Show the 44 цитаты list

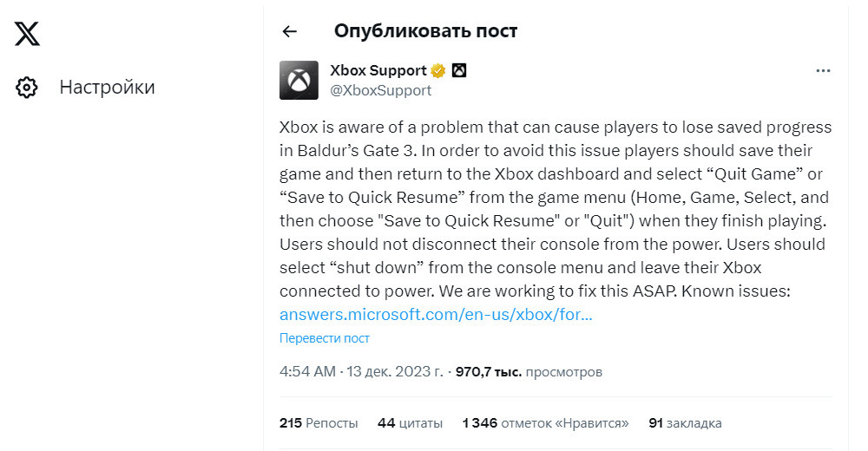pos(410,423)
